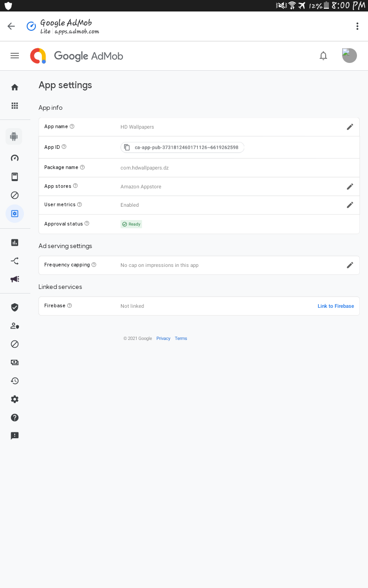Open Campaigns megaphone icon
The width and height of the screenshot is (368, 588).
click(15, 279)
